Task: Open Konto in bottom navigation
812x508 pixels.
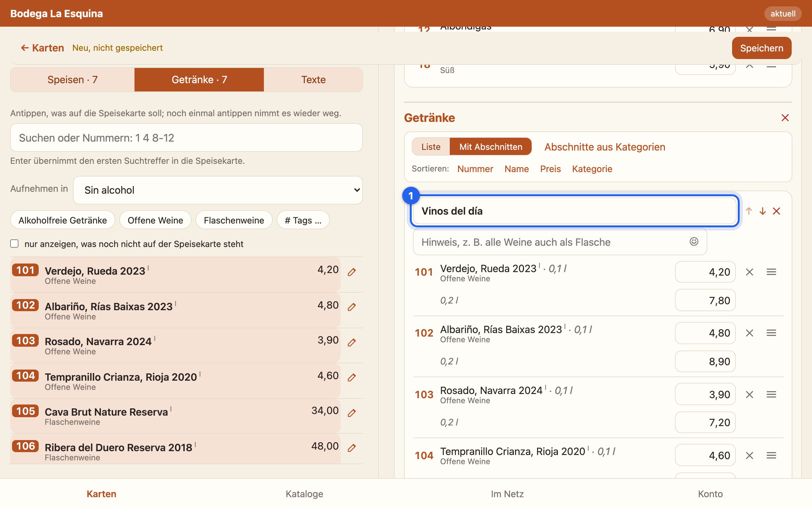Action: (x=710, y=494)
